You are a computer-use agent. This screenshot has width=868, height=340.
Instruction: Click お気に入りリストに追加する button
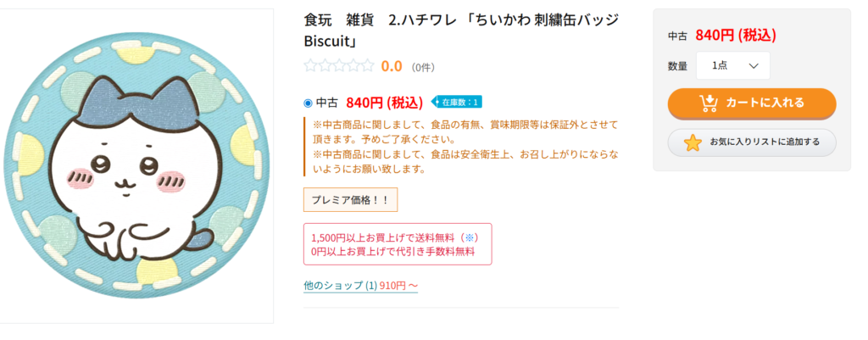click(752, 142)
